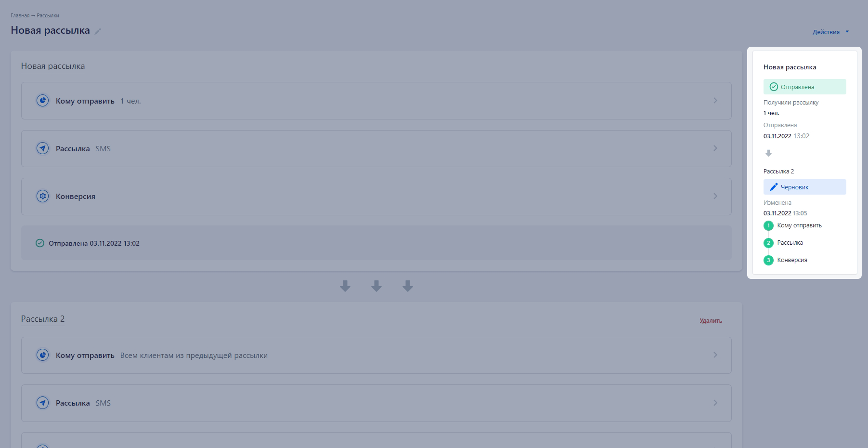Click the Удалить link for Рассылка 2
Image resolution: width=868 pixels, height=448 pixels.
[711, 321]
